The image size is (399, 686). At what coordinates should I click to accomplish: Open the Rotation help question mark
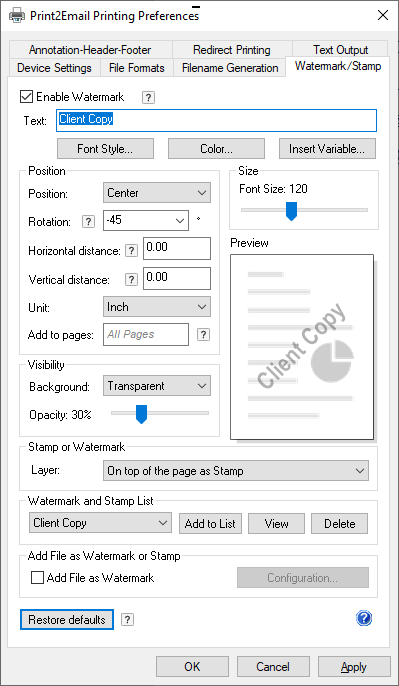tap(88, 222)
